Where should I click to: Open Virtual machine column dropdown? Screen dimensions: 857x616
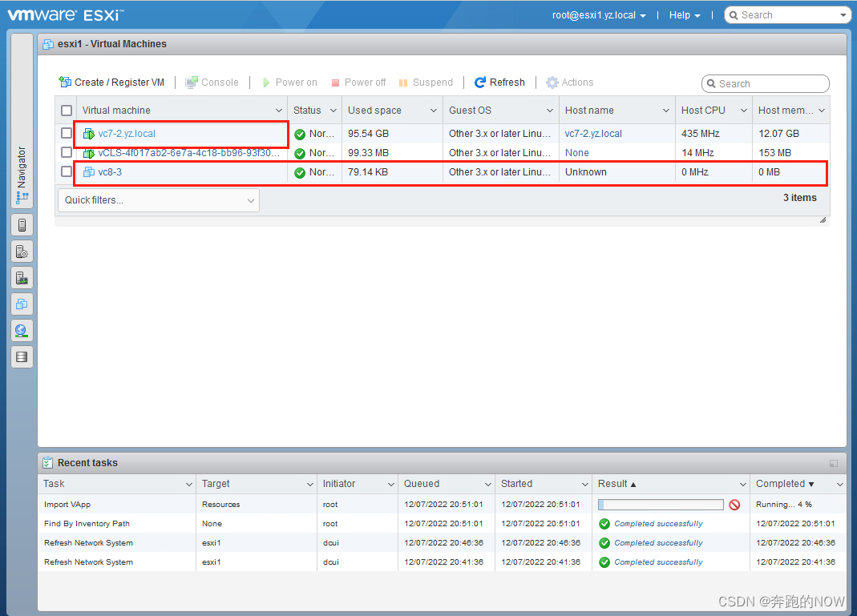point(279,111)
